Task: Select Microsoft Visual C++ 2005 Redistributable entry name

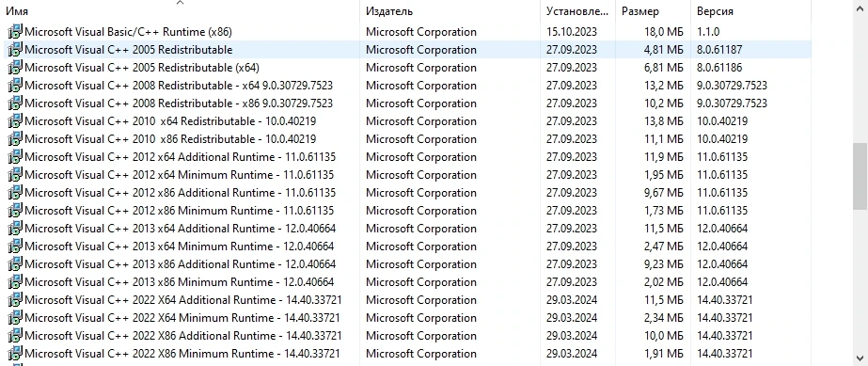Action: (129, 49)
